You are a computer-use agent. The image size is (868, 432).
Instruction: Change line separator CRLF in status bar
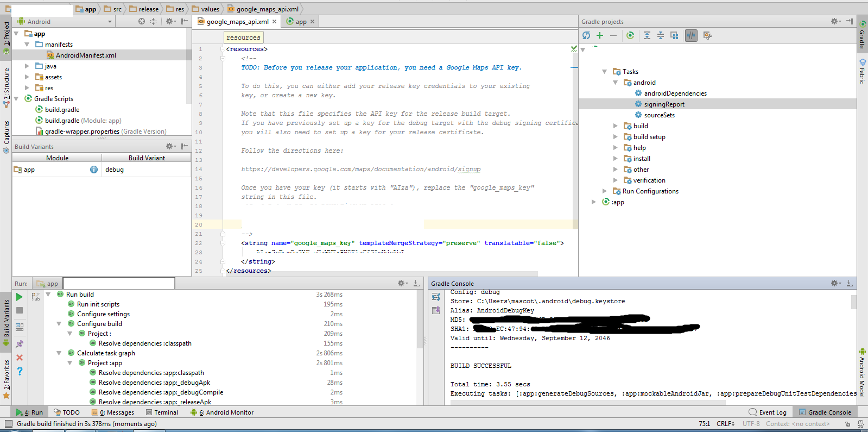[x=726, y=424]
